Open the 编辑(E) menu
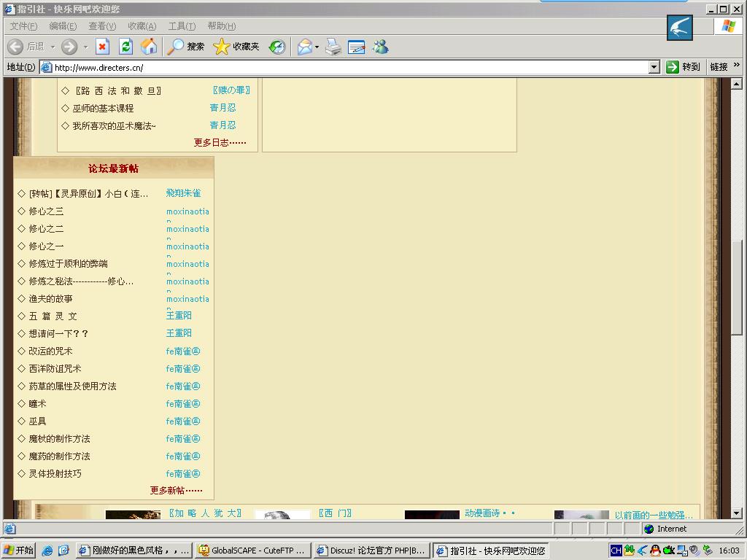The image size is (747, 560). [x=63, y=26]
